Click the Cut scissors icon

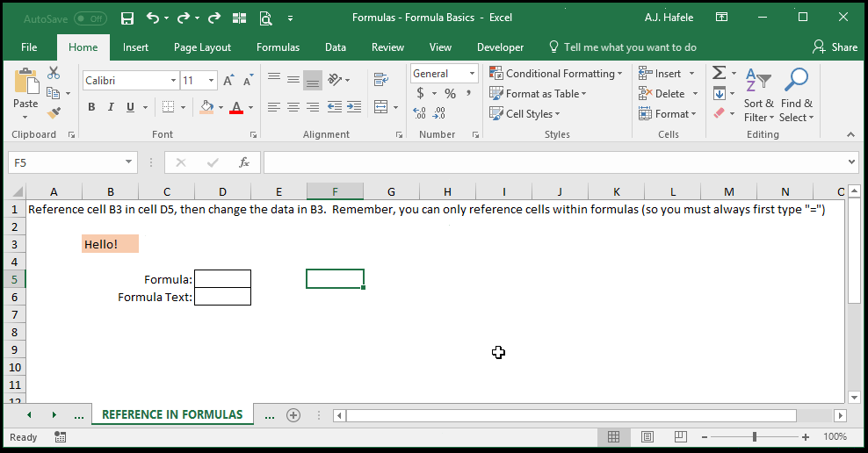(54, 73)
